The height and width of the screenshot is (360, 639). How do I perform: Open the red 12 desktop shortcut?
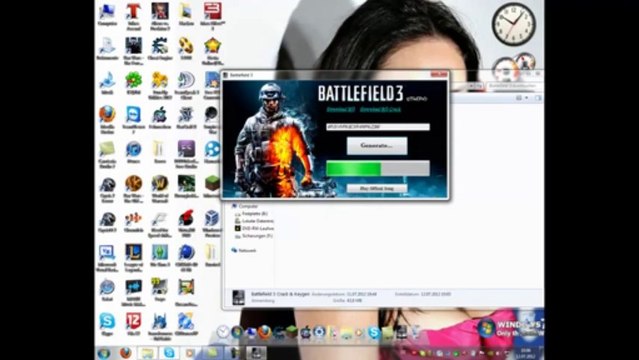133,324
